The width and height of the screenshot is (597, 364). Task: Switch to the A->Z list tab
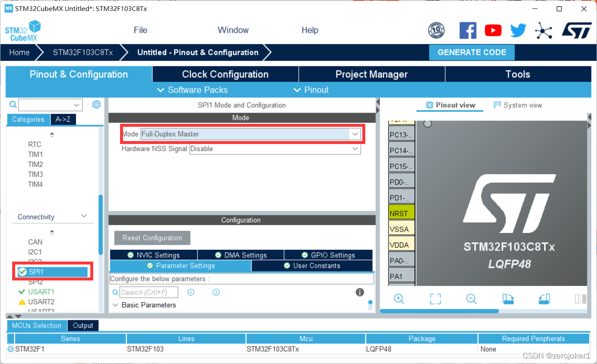[x=63, y=119]
